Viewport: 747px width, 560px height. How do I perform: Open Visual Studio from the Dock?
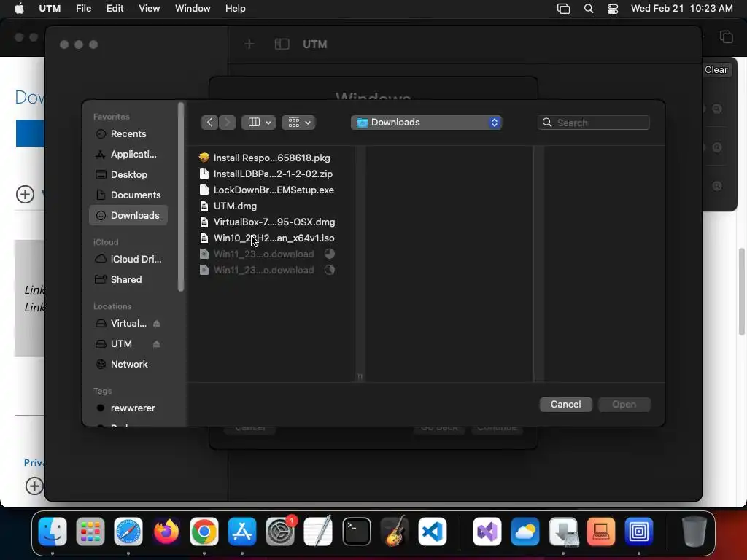[487, 532]
